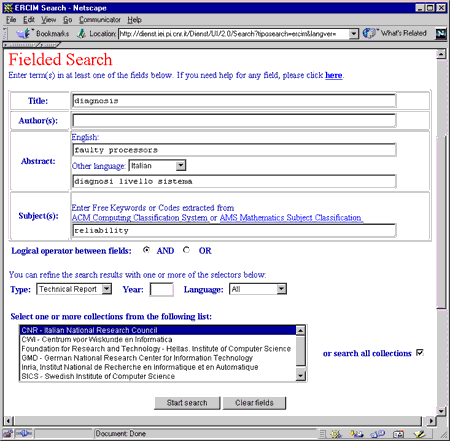Click the empty Year field
This screenshot has height=441, width=450.
tap(162, 289)
